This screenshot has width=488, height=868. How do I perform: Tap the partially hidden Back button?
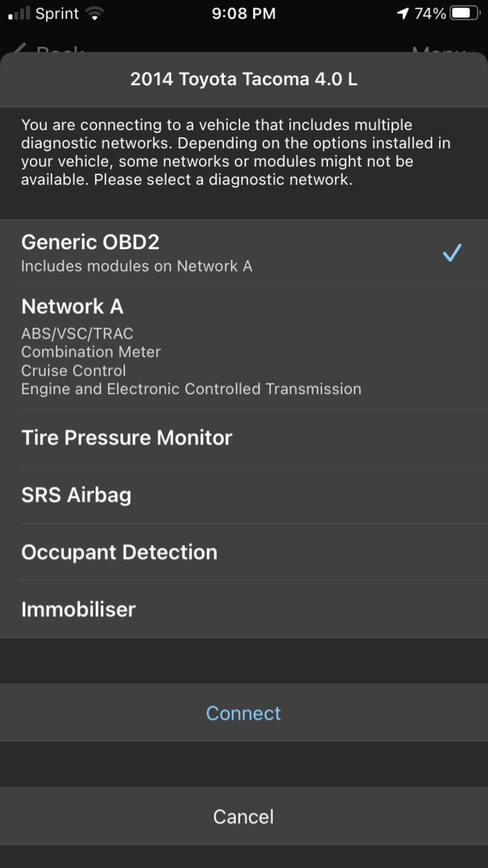click(48, 50)
